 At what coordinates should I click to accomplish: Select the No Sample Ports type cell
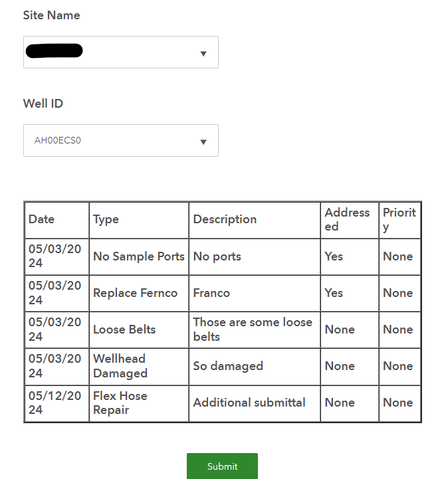coord(138,256)
